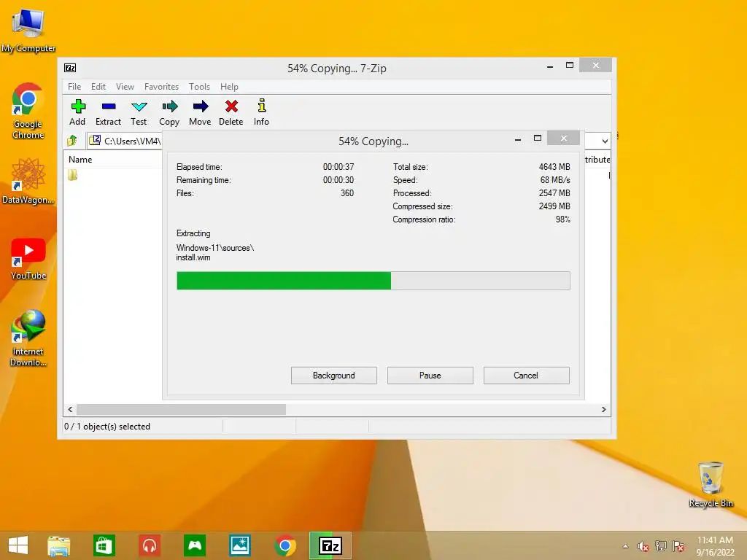Open the green Games taskbar icon
This screenshot has height=560, width=747.
195,545
